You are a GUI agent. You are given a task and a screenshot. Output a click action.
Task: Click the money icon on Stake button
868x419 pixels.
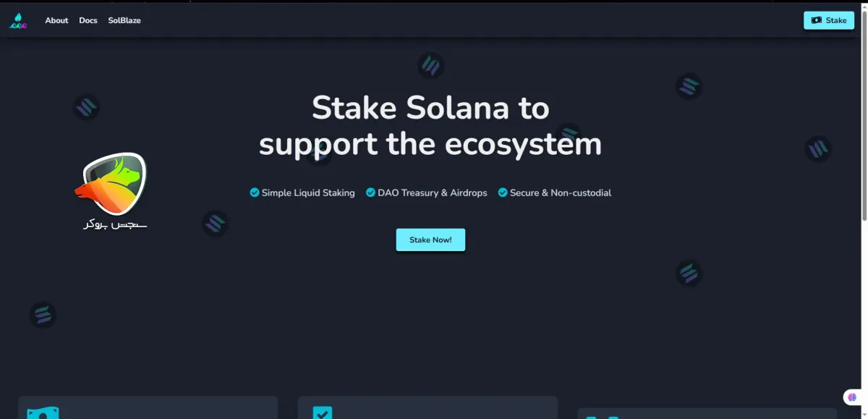(x=817, y=20)
